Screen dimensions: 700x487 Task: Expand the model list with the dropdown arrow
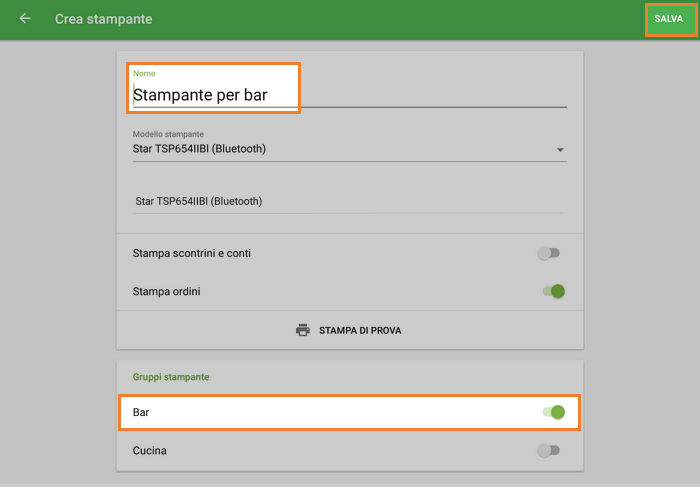(560, 150)
